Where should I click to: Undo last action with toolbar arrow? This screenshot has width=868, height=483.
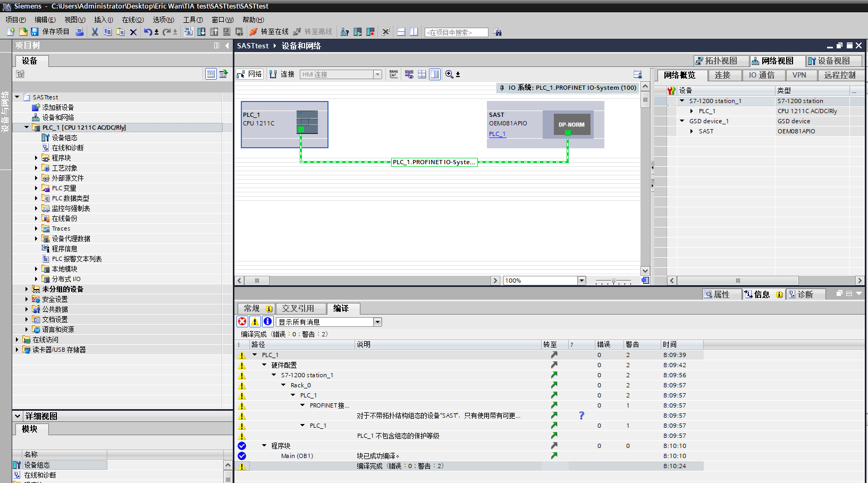click(x=148, y=32)
